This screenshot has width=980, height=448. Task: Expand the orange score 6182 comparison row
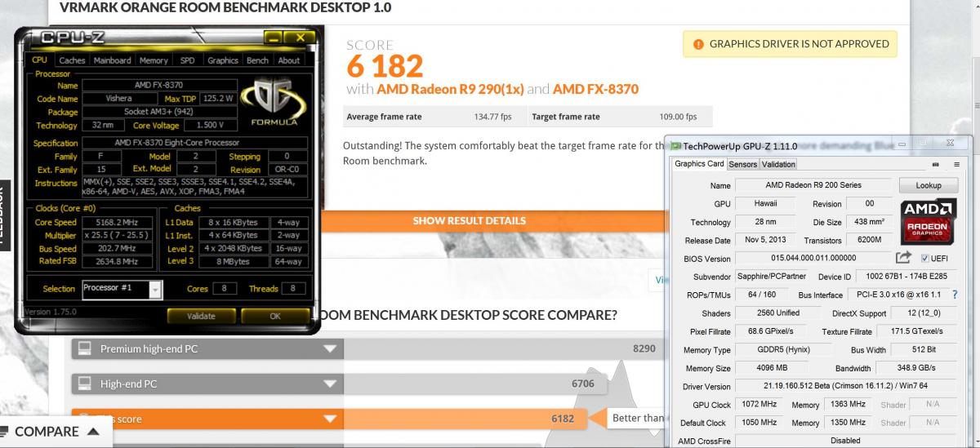tap(330, 419)
